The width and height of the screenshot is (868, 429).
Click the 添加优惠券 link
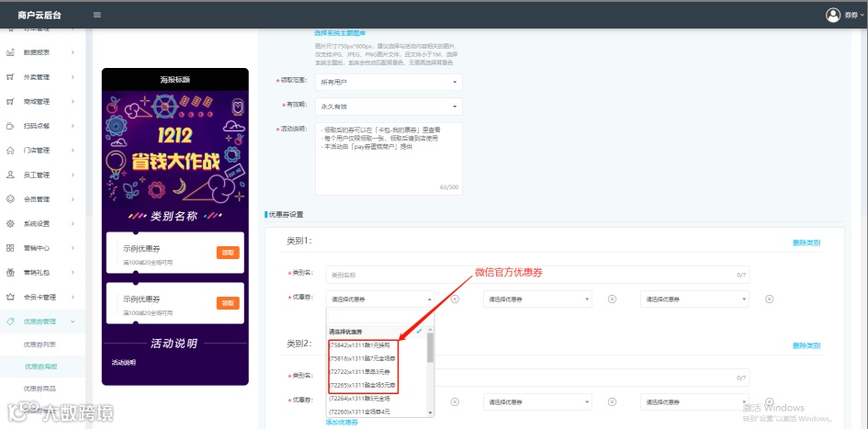[342, 423]
